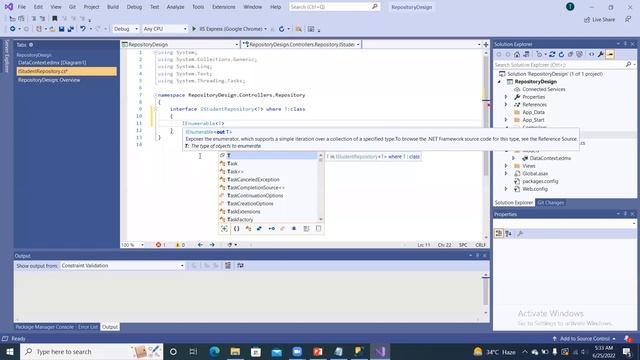The image size is (640, 360).
Task: Click the green Start debugging play icon
Action: (194, 29)
